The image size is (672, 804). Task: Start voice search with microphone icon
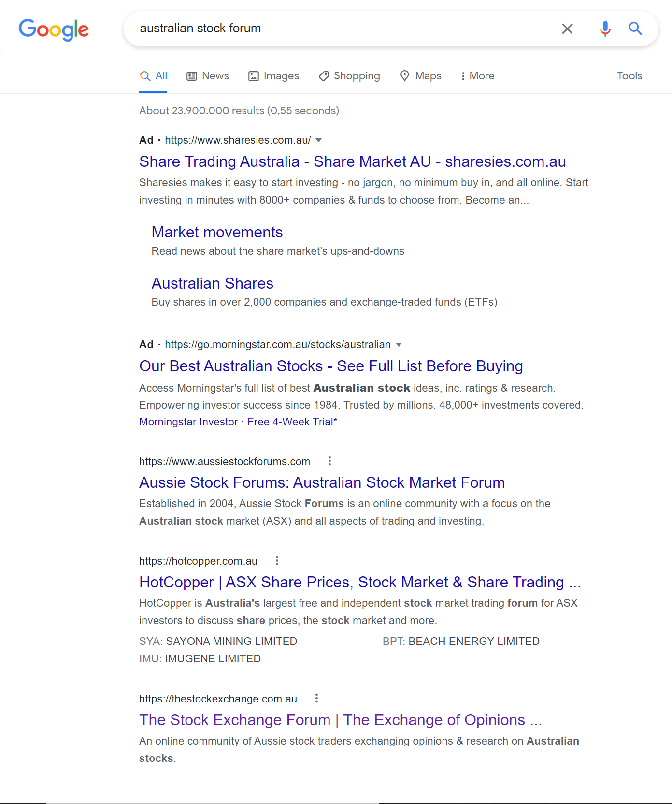[x=605, y=29]
